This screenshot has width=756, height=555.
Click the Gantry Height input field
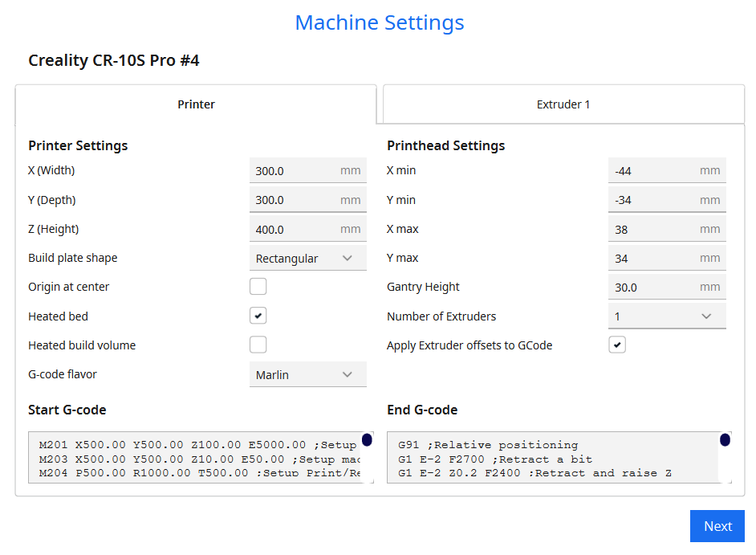point(667,288)
